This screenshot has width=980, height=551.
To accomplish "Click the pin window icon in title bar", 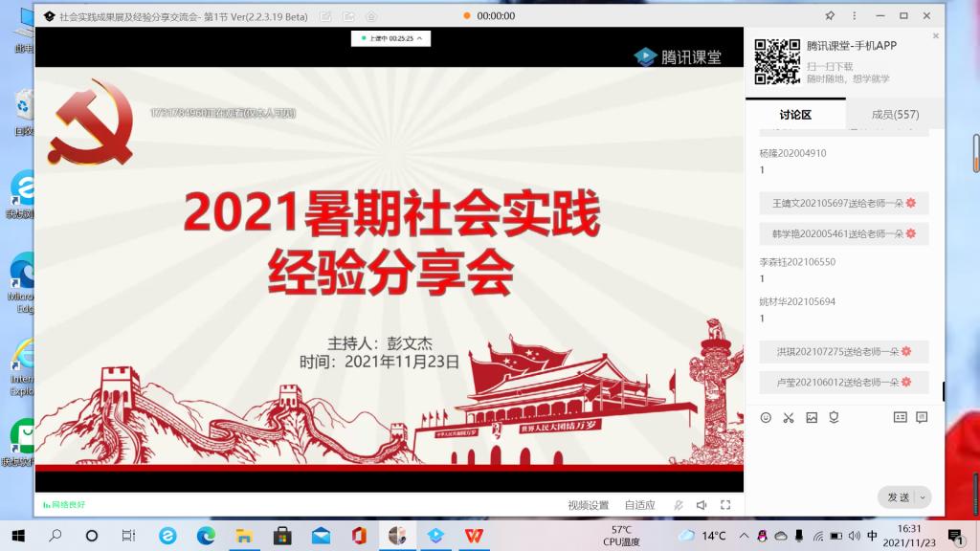I will coord(829,15).
